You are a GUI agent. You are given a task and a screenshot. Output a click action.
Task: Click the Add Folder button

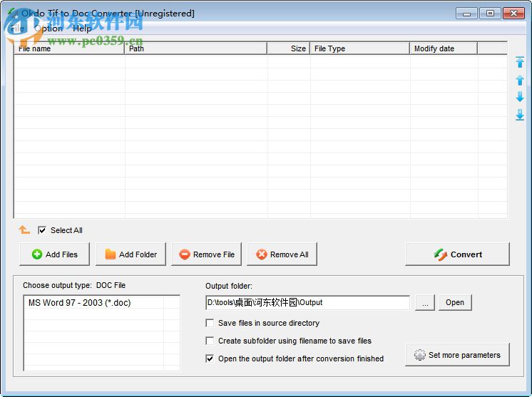[131, 254]
